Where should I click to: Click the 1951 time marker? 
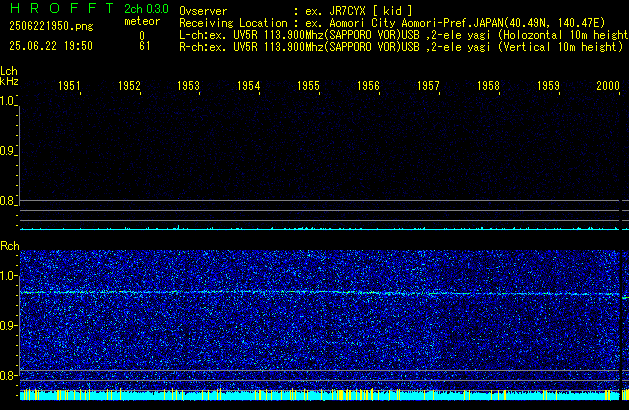point(69,86)
